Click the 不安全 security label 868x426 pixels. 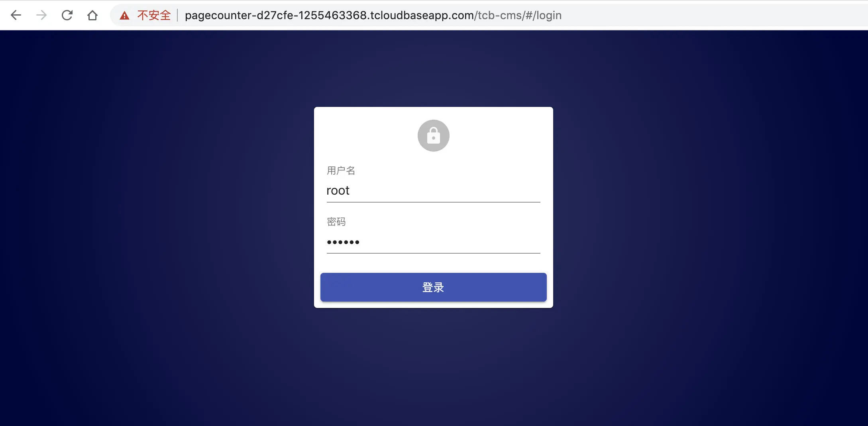(x=154, y=15)
